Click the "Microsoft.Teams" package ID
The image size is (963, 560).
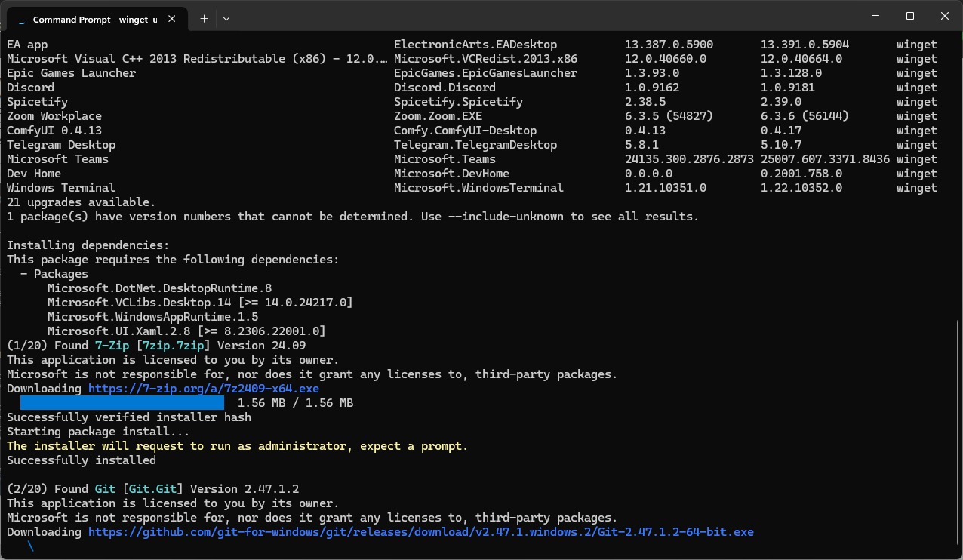click(x=445, y=159)
